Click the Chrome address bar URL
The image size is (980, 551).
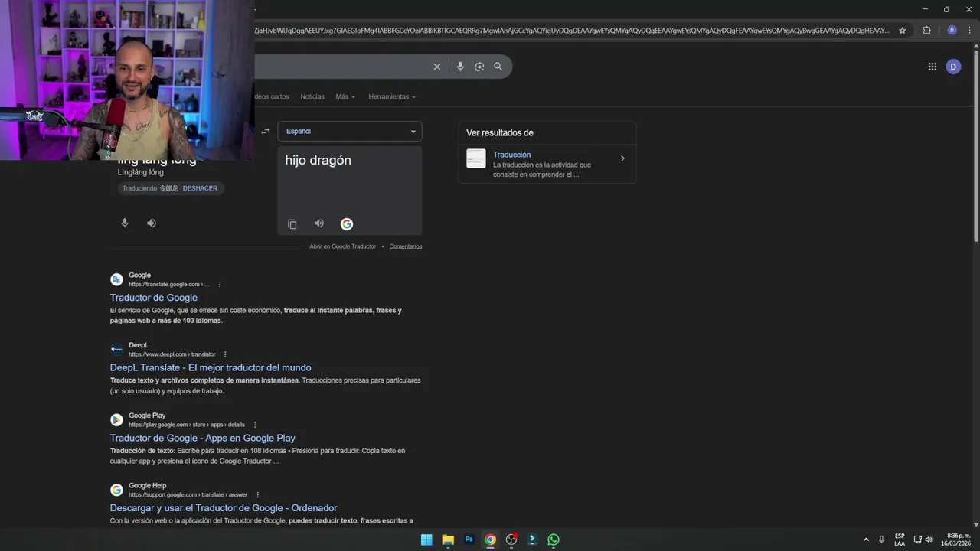pos(572,31)
